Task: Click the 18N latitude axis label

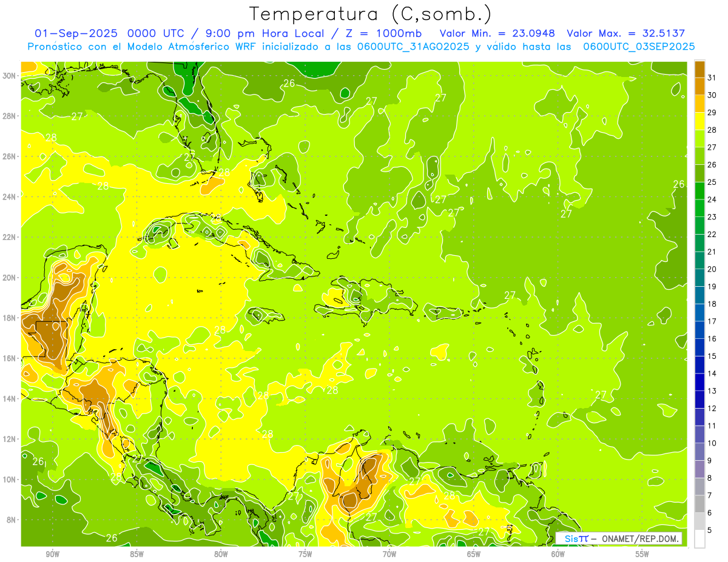Action: (10, 318)
